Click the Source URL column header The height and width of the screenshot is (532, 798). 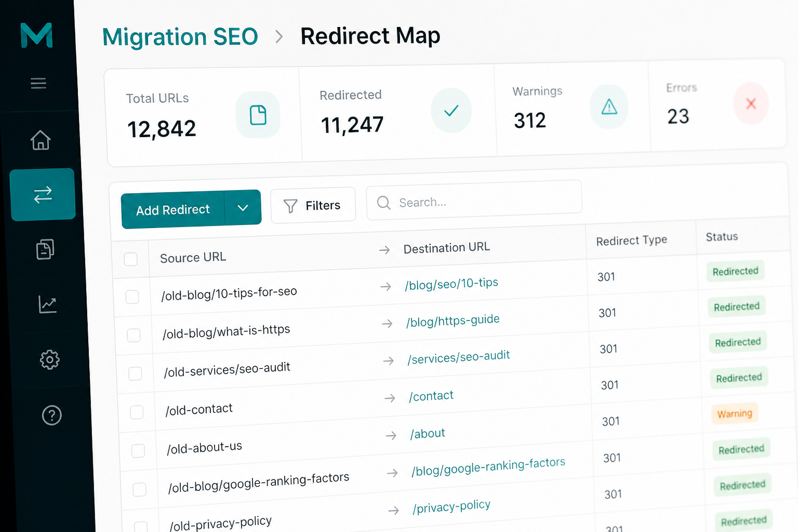(x=193, y=257)
